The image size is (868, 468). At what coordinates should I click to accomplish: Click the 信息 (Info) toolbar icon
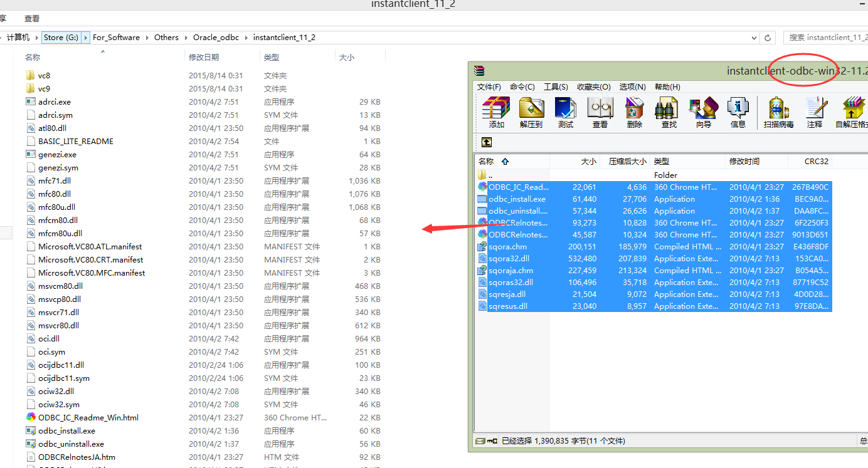pos(738,108)
